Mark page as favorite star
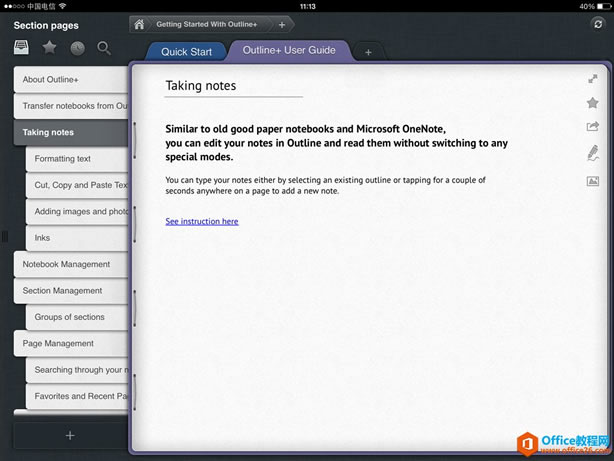 (592, 103)
